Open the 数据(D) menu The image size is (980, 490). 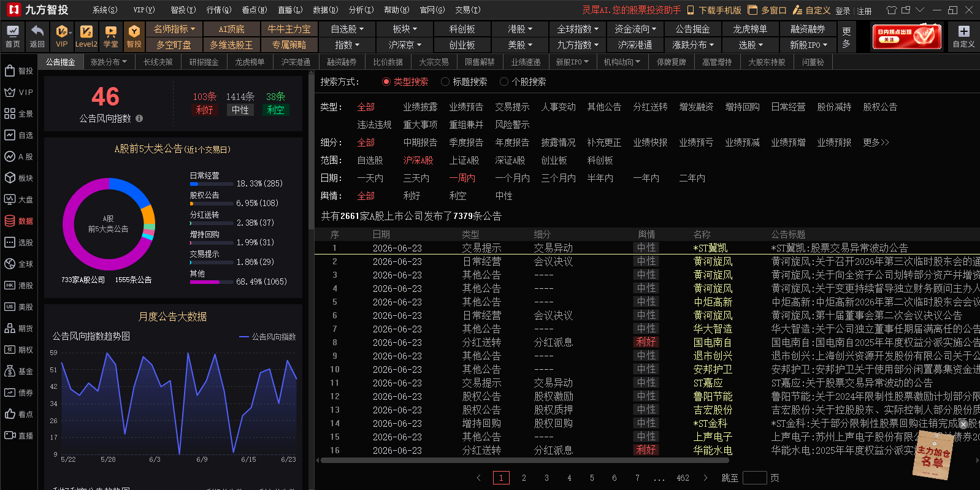point(325,10)
